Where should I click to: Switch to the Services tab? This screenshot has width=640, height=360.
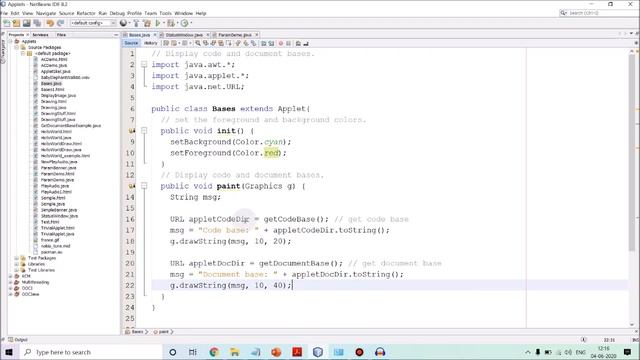pos(40,35)
